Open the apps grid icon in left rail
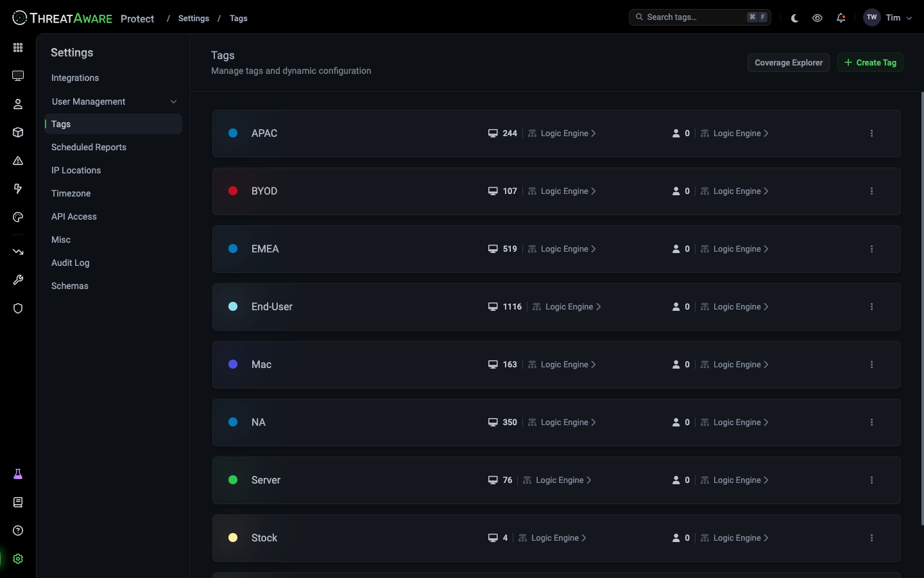The width and height of the screenshot is (924, 578). click(x=18, y=48)
